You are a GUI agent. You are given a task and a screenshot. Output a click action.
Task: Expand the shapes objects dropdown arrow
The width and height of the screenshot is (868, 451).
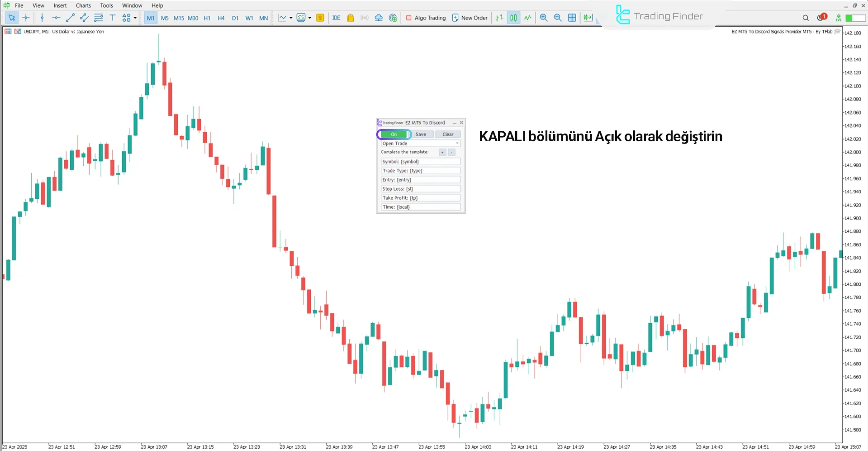(135, 18)
